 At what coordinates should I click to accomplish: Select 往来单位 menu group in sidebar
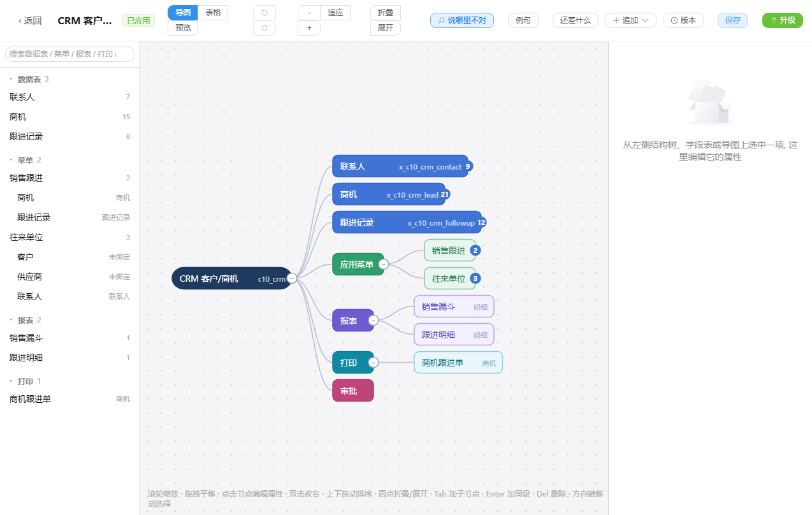[x=69, y=237]
